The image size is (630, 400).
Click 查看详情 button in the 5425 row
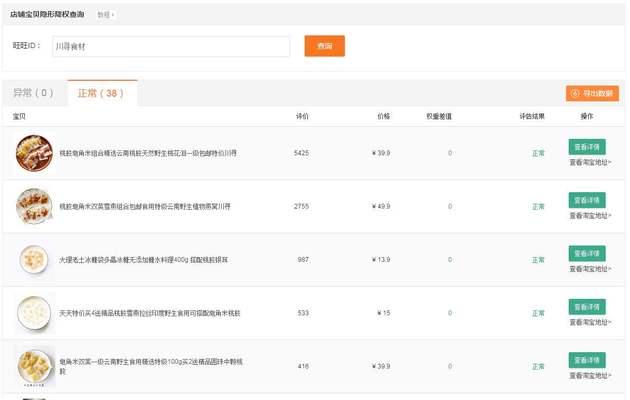click(x=587, y=147)
